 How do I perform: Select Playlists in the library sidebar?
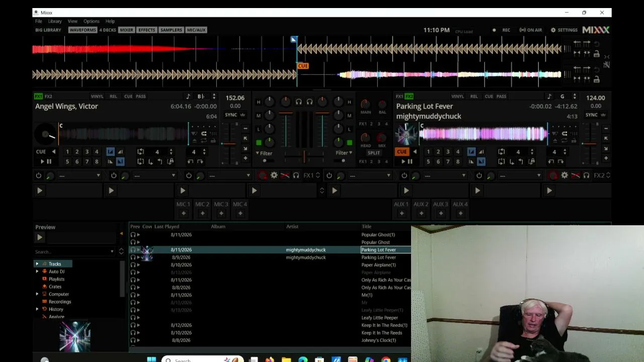[x=56, y=279]
